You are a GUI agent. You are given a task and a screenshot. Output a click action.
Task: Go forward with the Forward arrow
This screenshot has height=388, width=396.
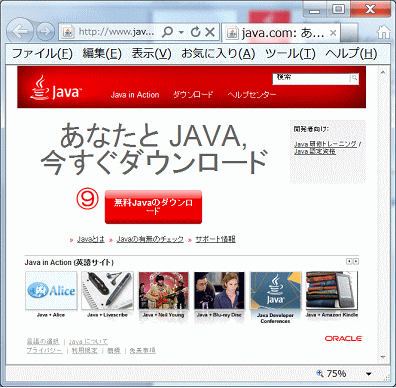(45, 32)
